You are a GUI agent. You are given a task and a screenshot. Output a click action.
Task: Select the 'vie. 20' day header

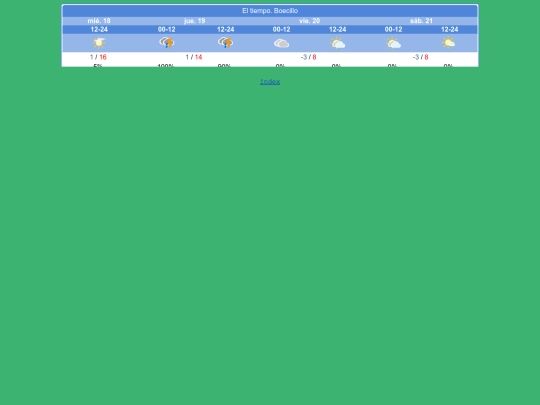click(309, 21)
